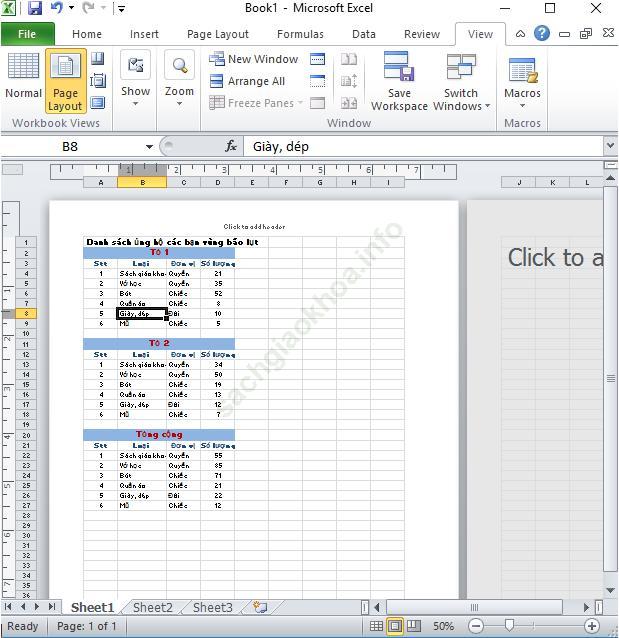Image resolution: width=619 pixels, height=638 pixels.
Task: Click the Split window icon
Action: pos(317,59)
